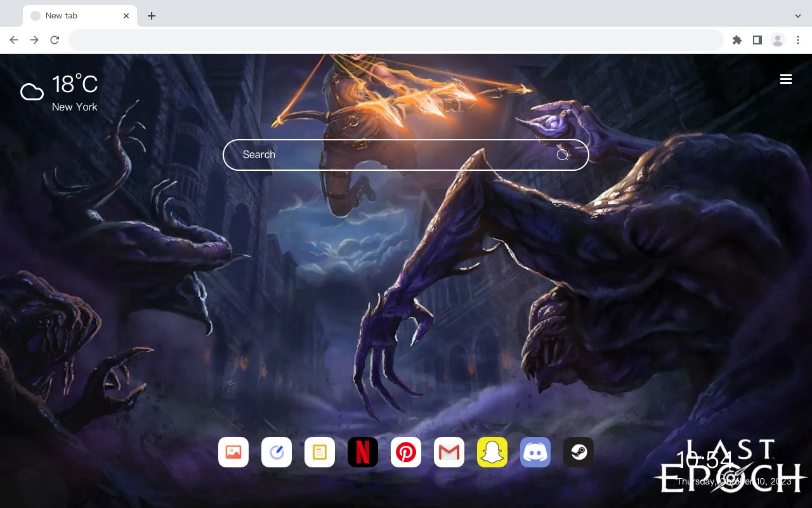Close the New tab tab
The height and width of the screenshot is (508, 812).
click(x=126, y=16)
